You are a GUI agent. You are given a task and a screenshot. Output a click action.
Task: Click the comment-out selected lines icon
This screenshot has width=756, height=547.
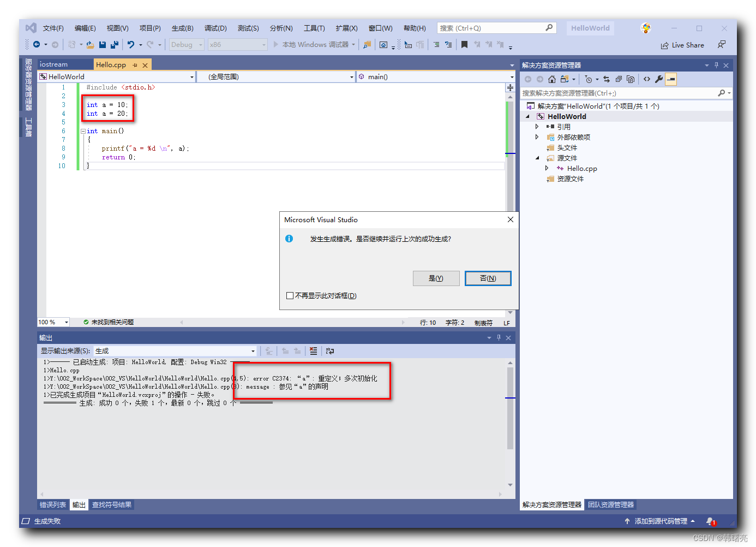click(x=436, y=45)
